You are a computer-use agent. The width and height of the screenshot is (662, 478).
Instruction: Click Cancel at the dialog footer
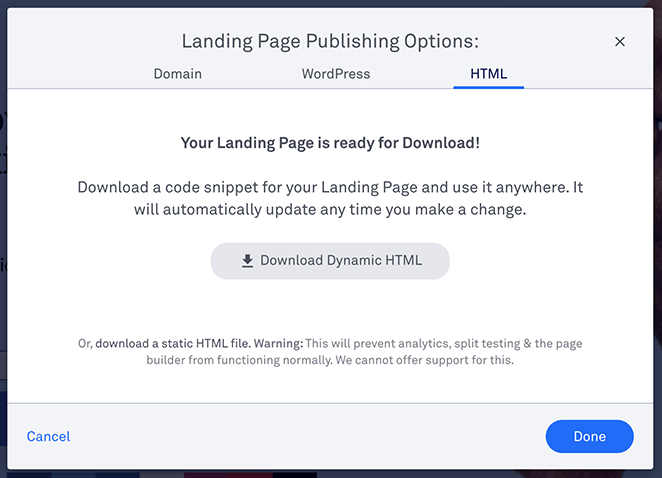click(49, 436)
